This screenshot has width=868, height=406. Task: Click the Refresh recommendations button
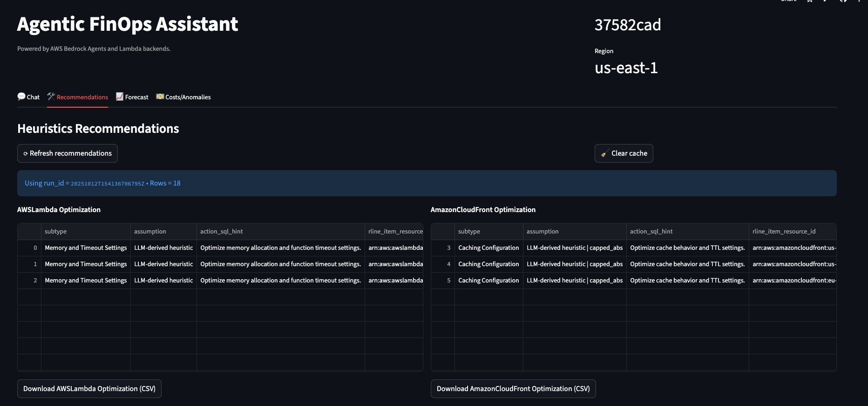point(68,153)
